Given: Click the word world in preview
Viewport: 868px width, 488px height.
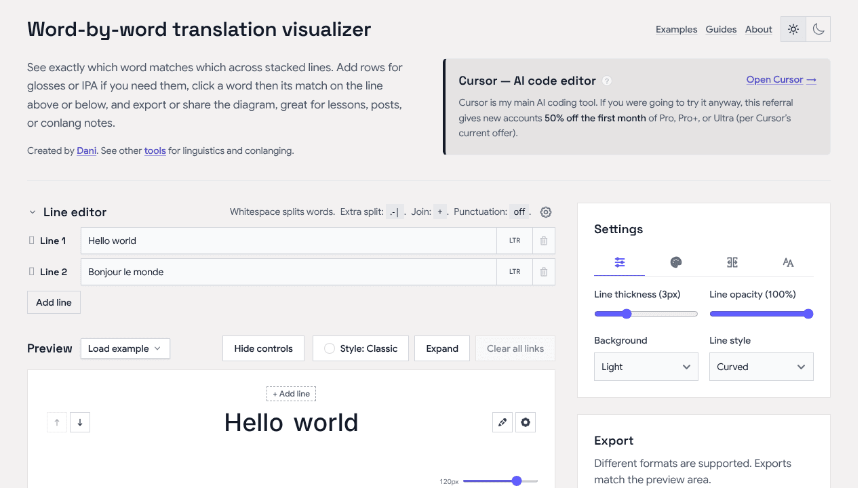Looking at the screenshot, I should pyautogui.click(x=326, y=422).
